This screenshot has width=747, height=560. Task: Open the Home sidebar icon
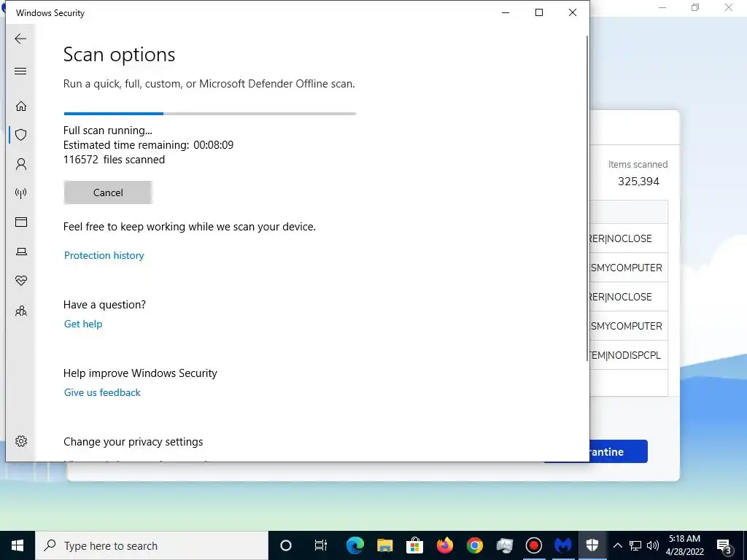pos(21,106)
